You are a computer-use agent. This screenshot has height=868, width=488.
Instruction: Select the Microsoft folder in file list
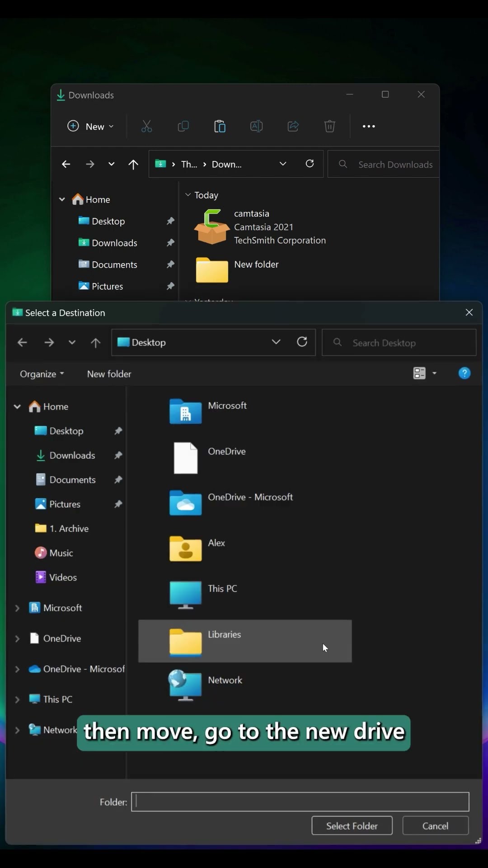208,411
